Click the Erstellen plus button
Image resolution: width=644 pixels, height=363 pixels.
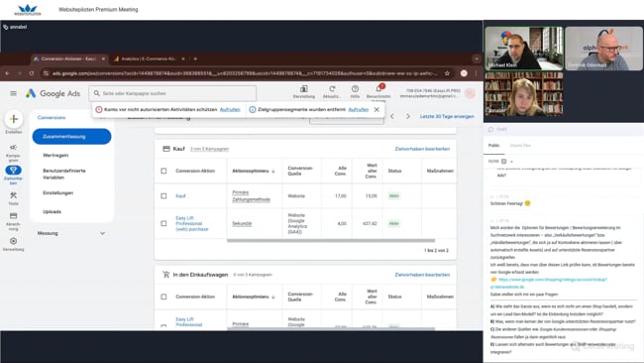[14, 119]
